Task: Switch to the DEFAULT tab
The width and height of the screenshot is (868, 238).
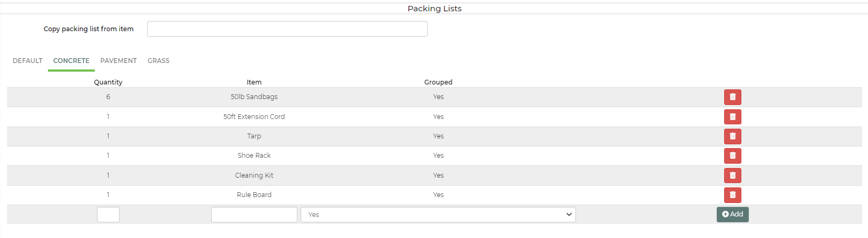Action: coord(27,61)
